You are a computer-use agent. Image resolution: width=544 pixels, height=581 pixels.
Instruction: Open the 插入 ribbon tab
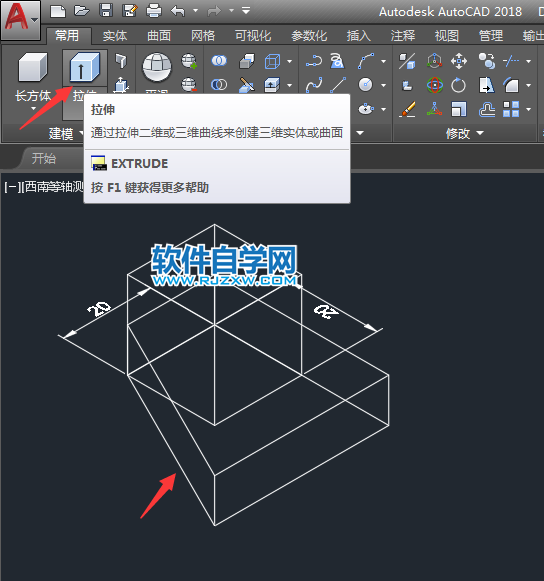click(x=359, y=36)
